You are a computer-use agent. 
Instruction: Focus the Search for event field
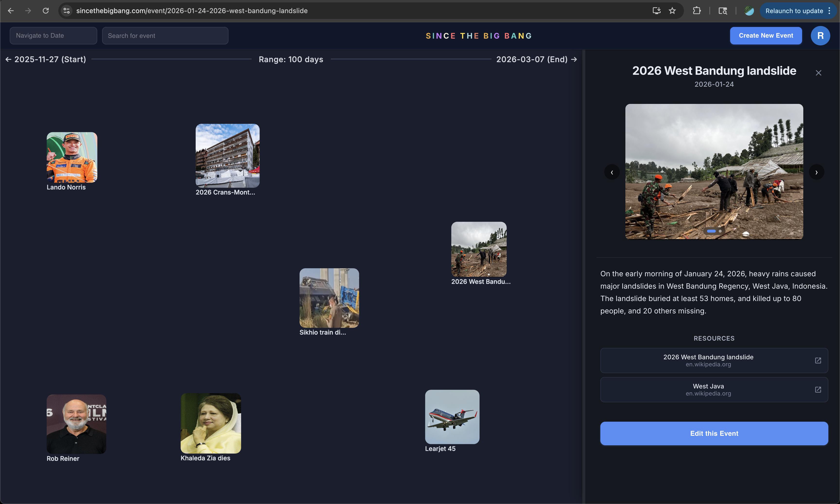(165, 36)
